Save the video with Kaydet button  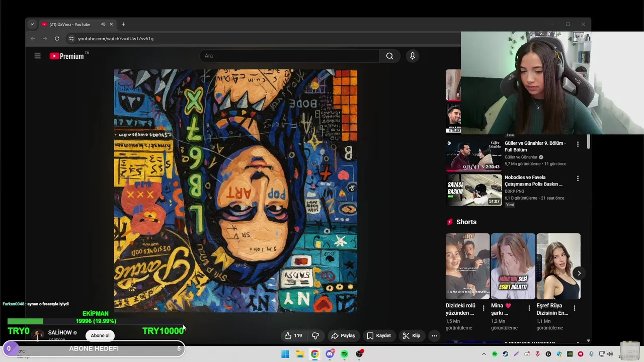(379, 335)
